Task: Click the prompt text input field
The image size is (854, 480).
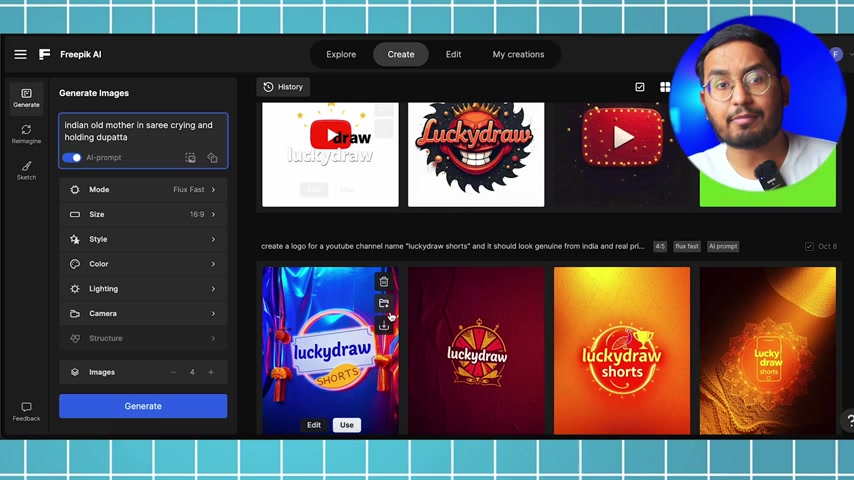Action: click(x=143, y=131)
